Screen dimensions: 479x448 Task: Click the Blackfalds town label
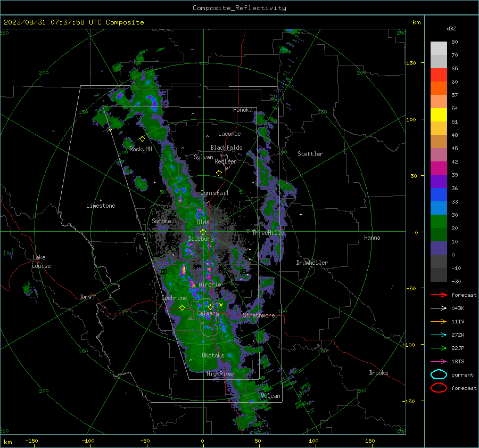pos(226,148)
